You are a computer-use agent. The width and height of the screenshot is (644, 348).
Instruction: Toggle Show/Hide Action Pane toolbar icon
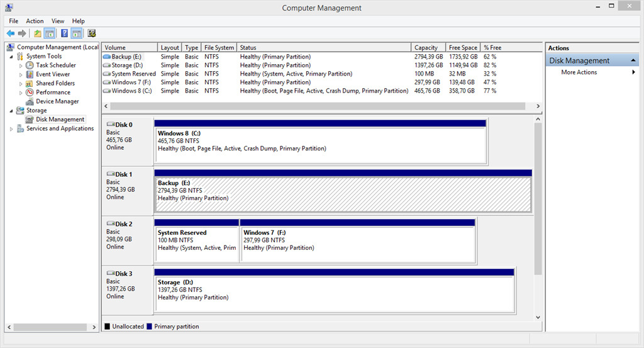[x=76, y=33]
